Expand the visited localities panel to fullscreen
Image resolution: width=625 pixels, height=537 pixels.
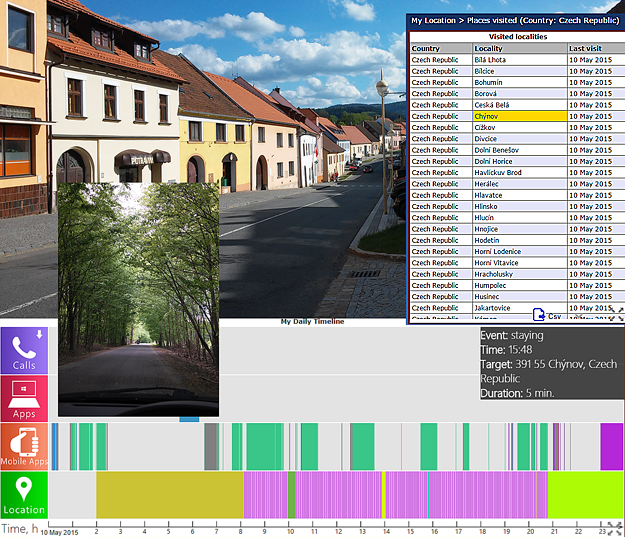point(616,314)
